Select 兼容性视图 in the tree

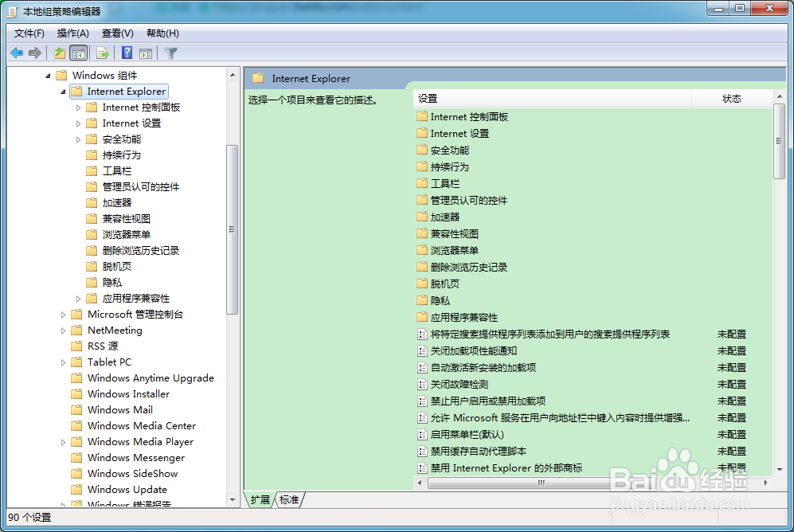coord(126,219)
